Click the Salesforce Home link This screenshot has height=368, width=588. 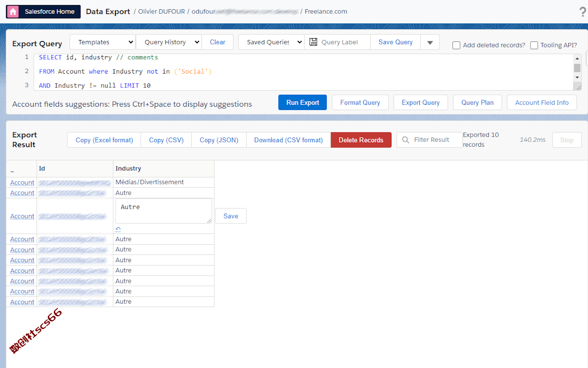[43, 11]
